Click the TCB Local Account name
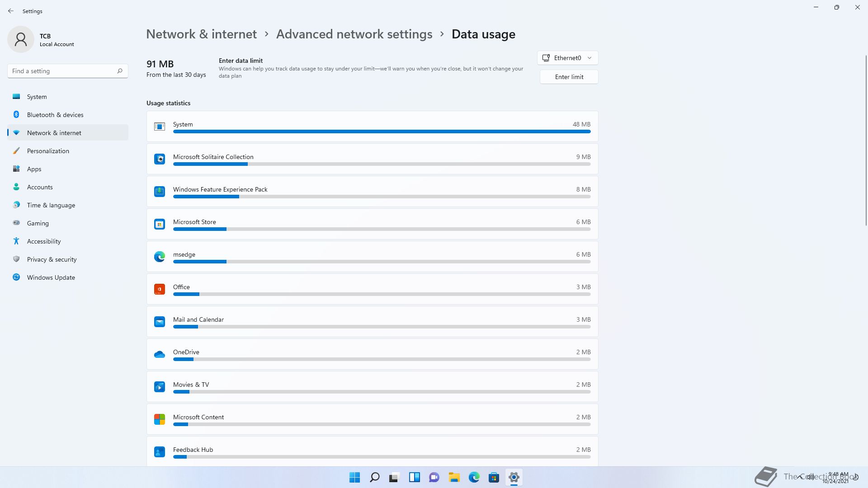Image resolution: width=868 pixels, height=488 pixels. (x=57, y=40)
